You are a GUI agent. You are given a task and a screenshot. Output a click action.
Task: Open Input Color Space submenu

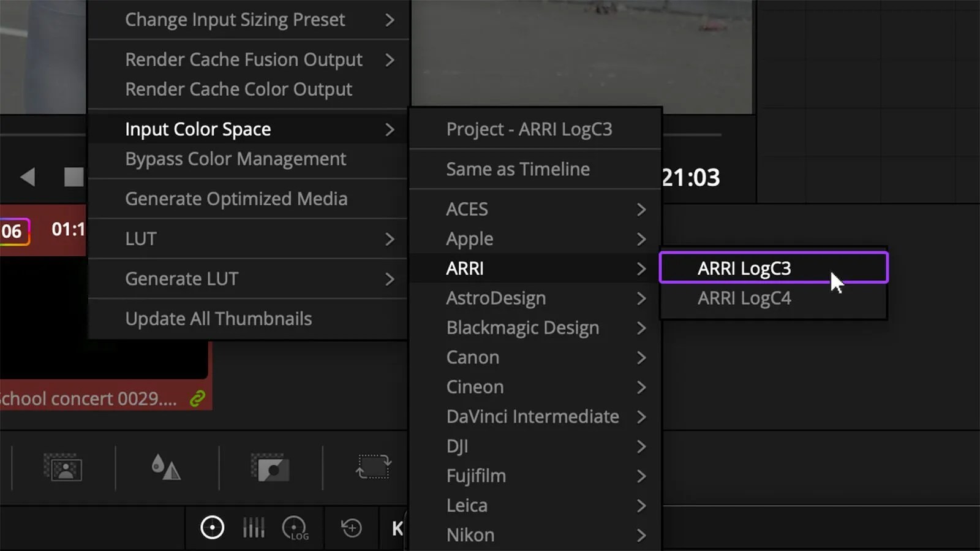249,129
